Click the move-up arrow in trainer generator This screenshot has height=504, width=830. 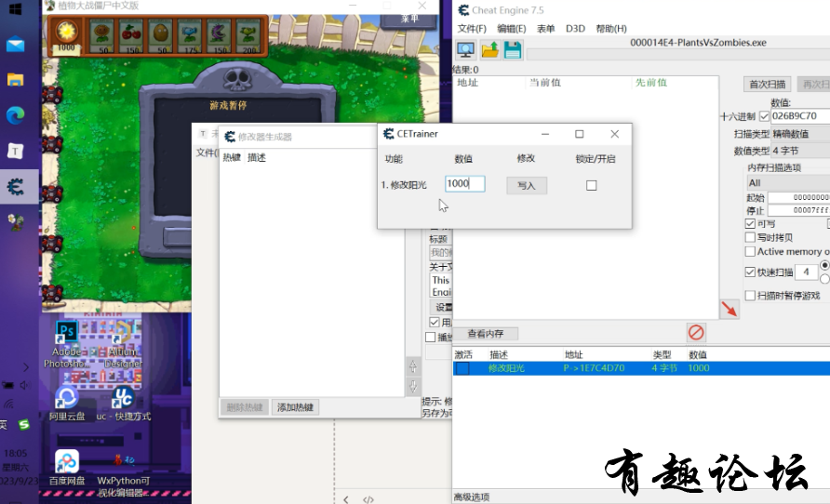tap(413, 366)
